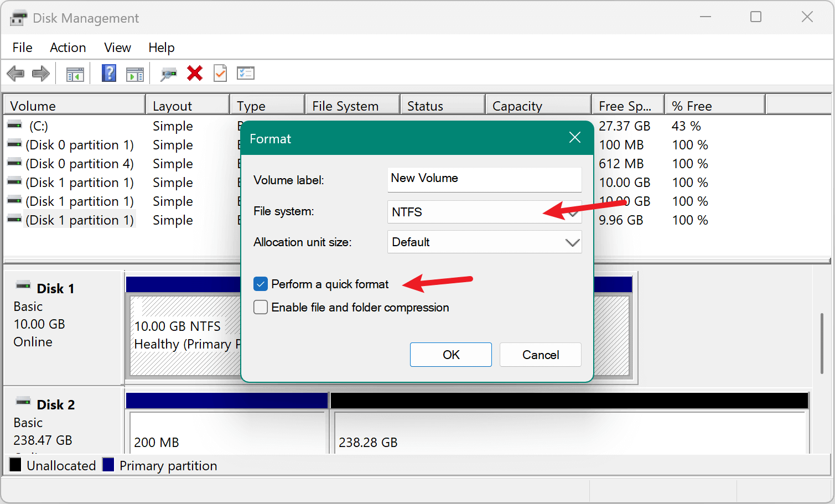Click the forward navigation arrow in the toolbar
Image resolution: width=835 pixels, height=504 pixels.
pos(40,73)
